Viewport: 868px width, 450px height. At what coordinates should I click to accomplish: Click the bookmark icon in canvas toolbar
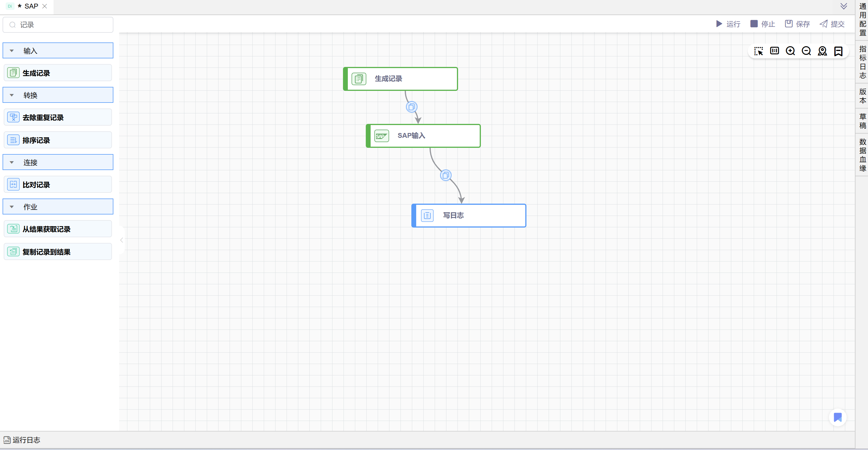coord(838,51)
